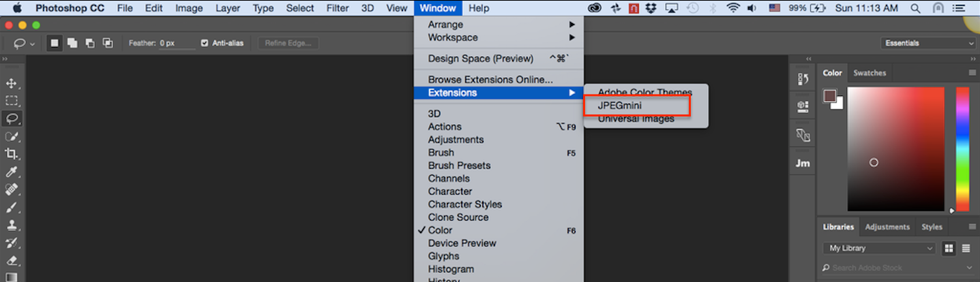Open the My Library dropdown
The width and height of the screenshot is (980, 282).
click(880, 248)
